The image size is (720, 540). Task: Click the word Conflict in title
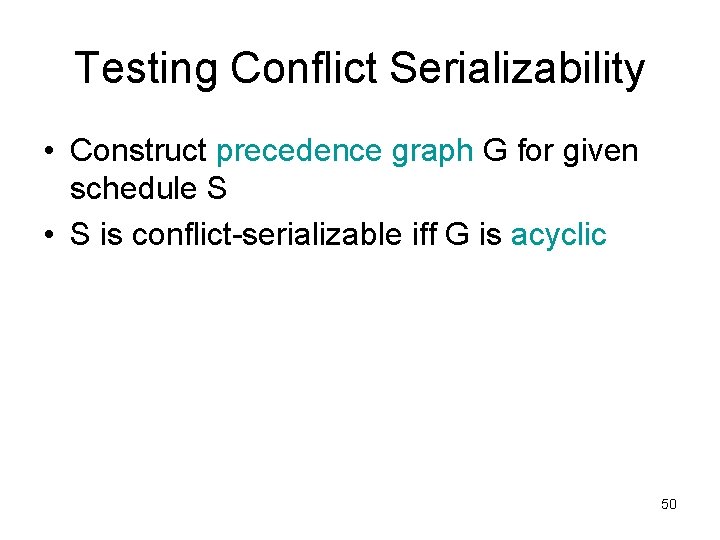coord(304,67)
